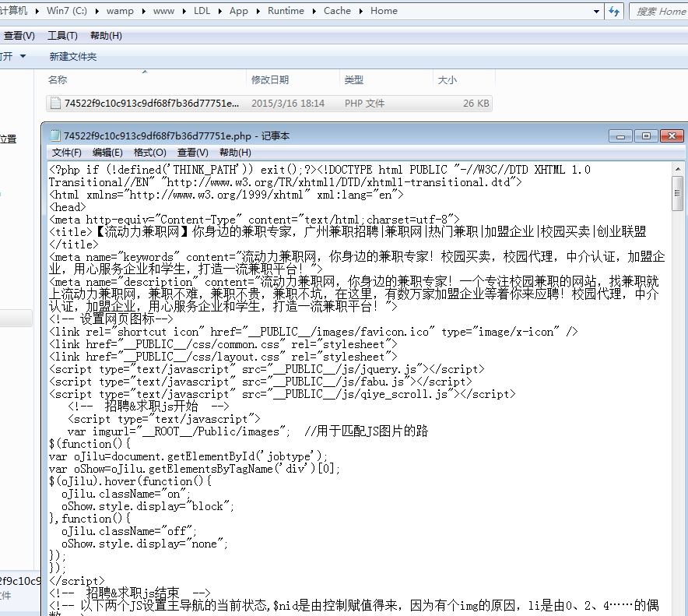Navigate to Runtime in the breadcrumb
The image size is (688, 616).
(286, 11)
